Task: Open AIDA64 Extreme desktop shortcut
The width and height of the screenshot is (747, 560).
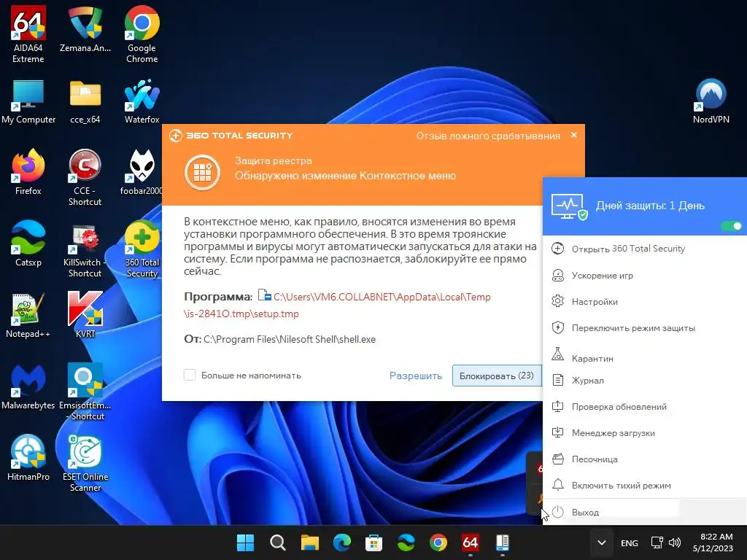Action: tap(28, 34)
